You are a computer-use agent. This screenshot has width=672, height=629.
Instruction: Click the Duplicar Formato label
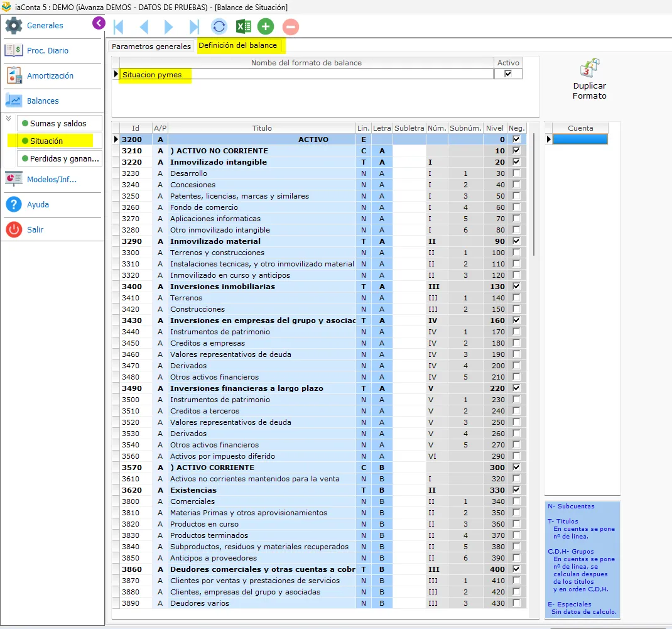[x=590, y=91]
